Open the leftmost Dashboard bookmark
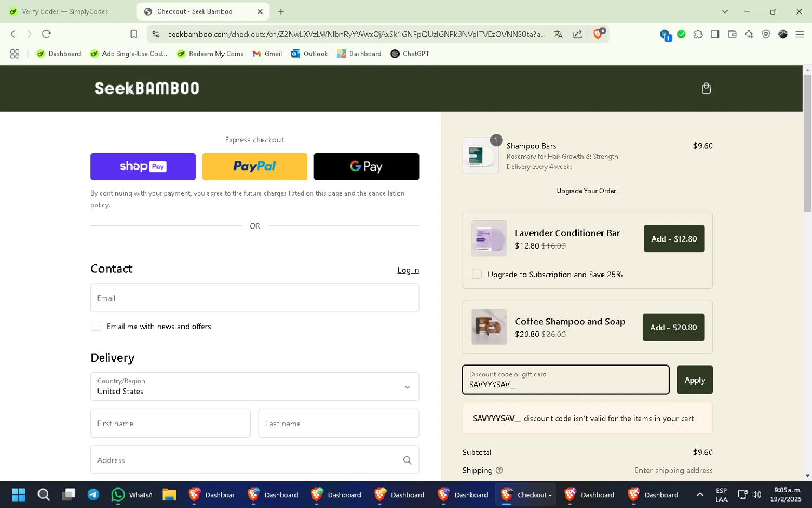This screenshot has height=508, width=812. pos(58,54)
